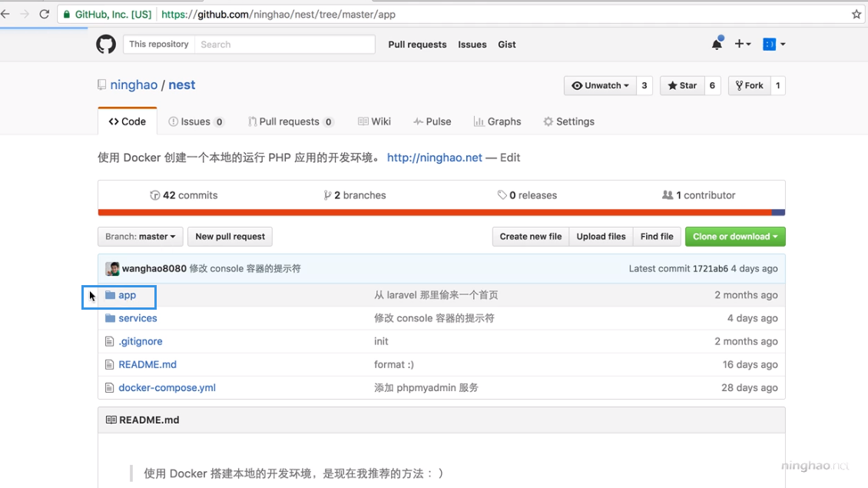
Task: Open the init commit message
Action: (382, 342)
